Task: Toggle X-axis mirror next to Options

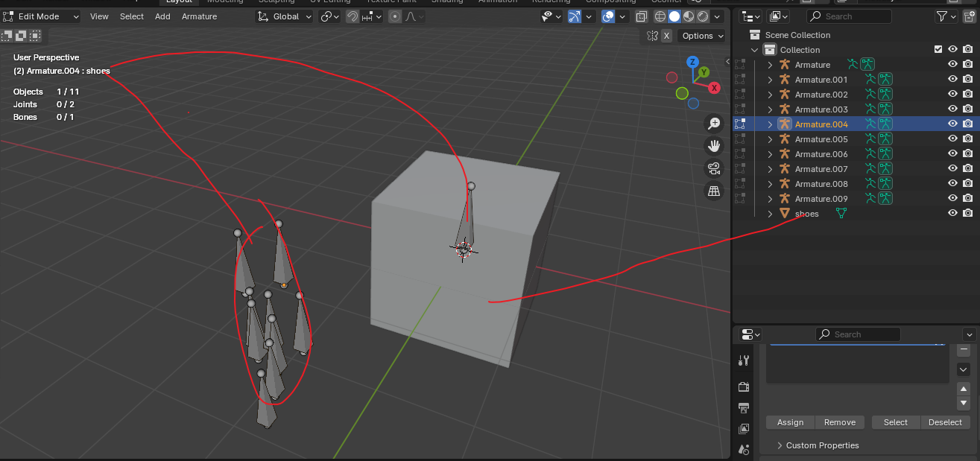Action: pos(666,36)
